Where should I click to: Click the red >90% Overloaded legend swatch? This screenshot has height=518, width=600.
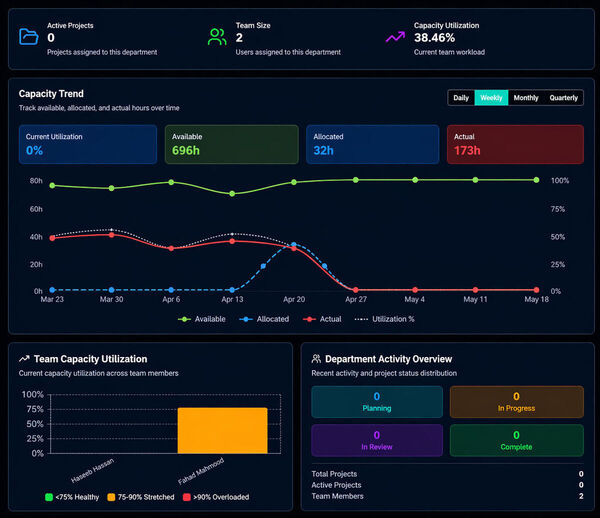tap(187, 497)
